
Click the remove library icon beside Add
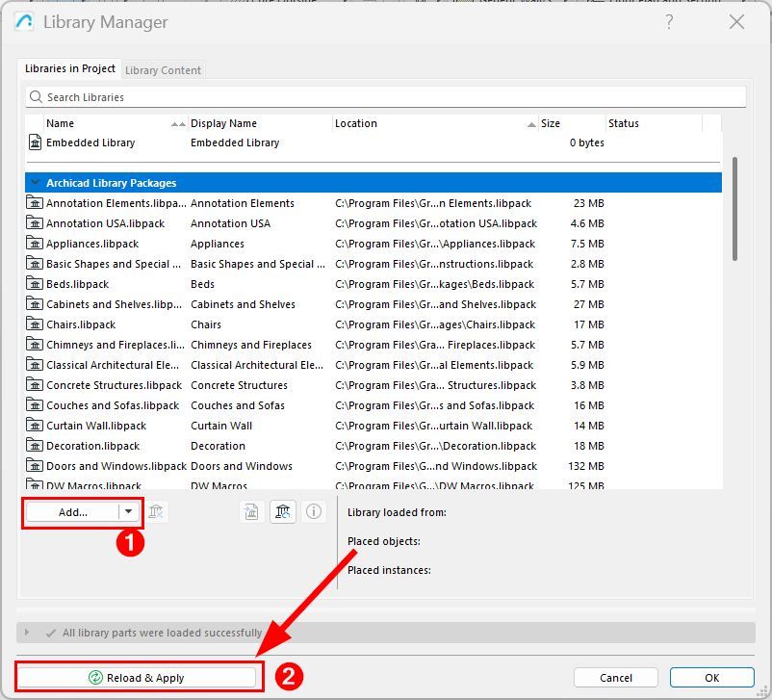point(156,512)
